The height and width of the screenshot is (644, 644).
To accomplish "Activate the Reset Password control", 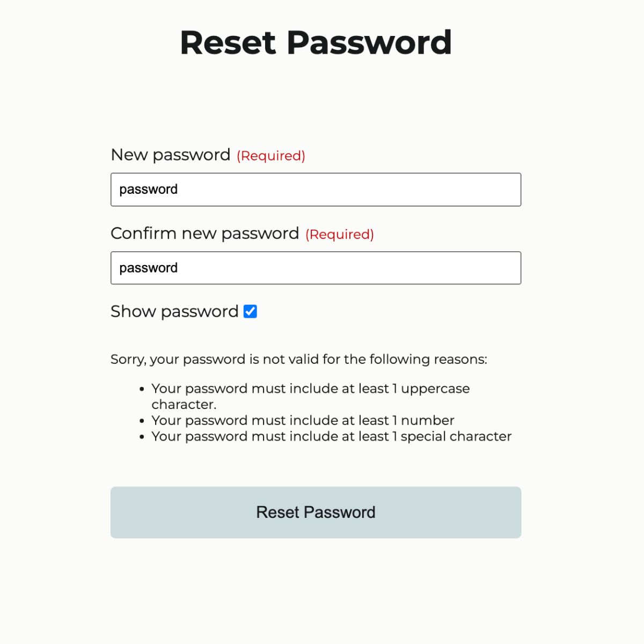I will (316, 512).
